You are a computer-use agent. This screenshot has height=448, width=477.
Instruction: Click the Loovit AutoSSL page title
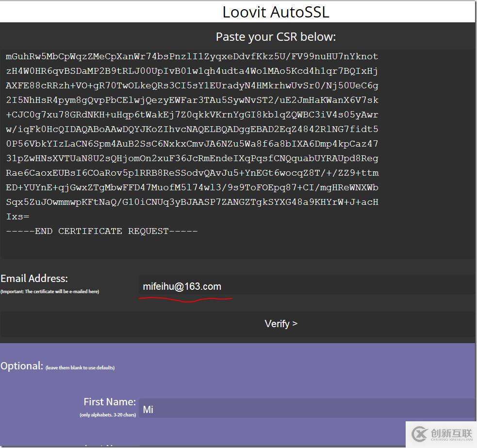pyautogui.click(x=276, y=12)
